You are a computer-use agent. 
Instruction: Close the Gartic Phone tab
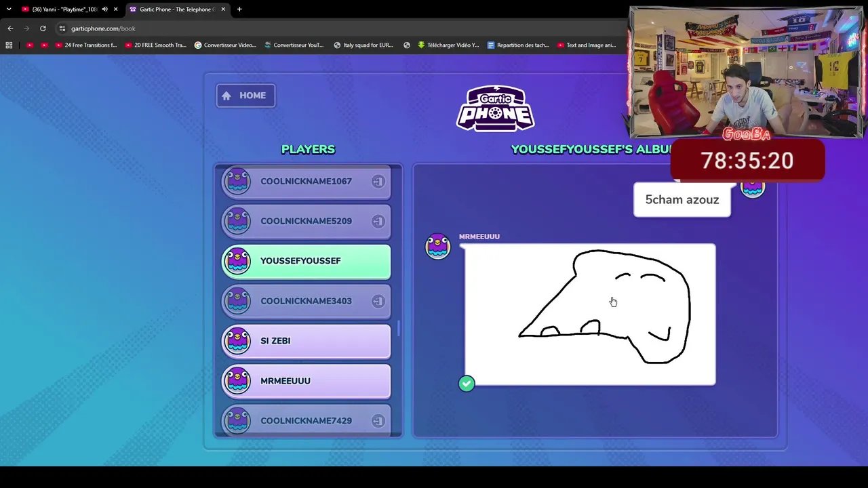[x=222, y=9]
